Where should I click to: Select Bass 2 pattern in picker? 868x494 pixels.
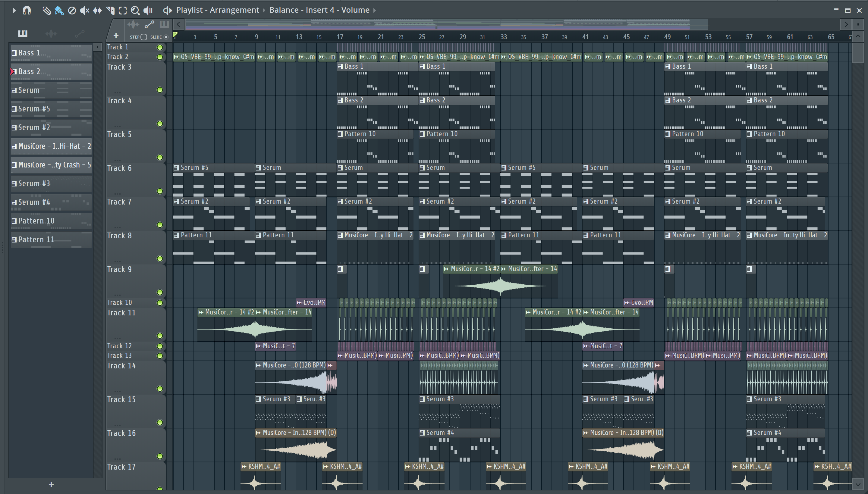click(x=51, y=72)
